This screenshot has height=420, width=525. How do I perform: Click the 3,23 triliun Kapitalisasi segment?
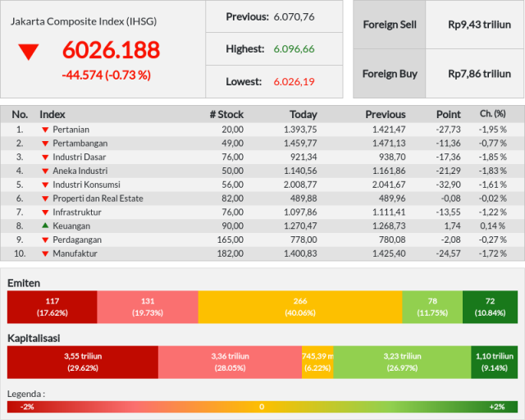(x=402, y=362)
